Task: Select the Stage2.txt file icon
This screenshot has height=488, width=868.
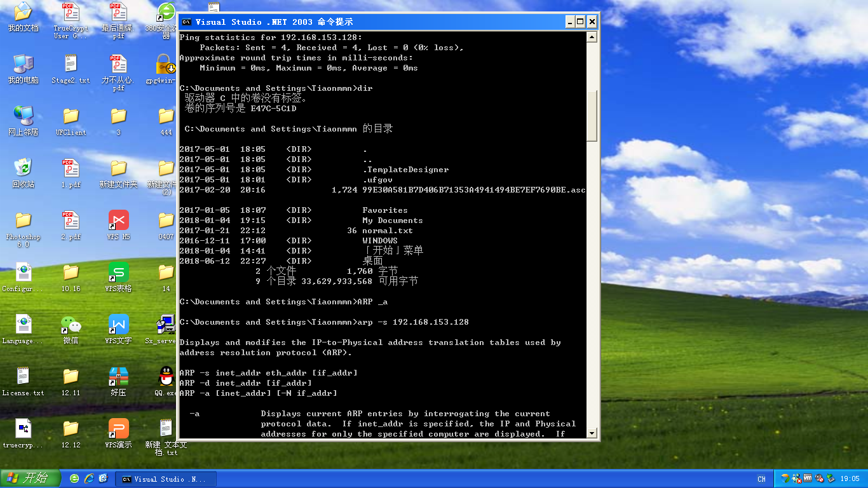Action: [x=71, y=64]
